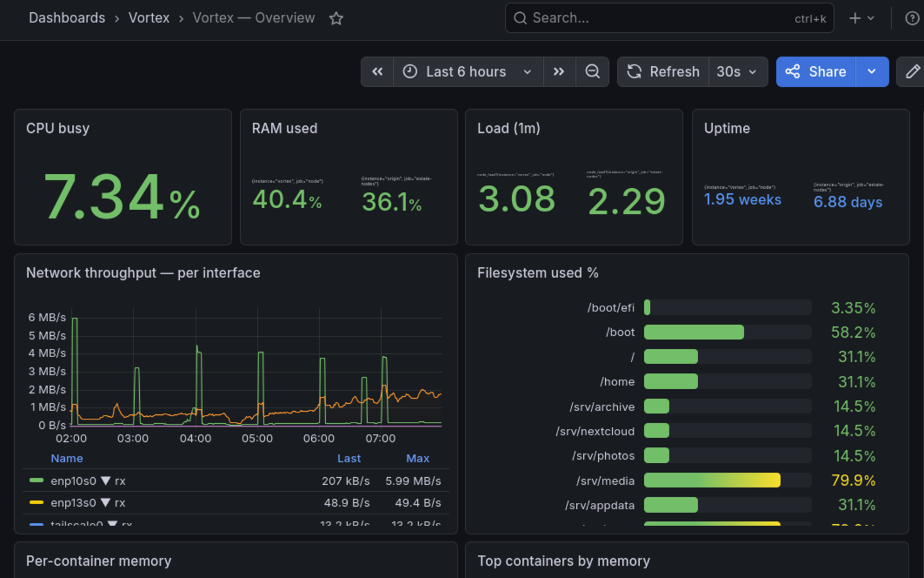The image size is (924, 578).
Task: Focus the Search field
Action: tap(669, 18)
